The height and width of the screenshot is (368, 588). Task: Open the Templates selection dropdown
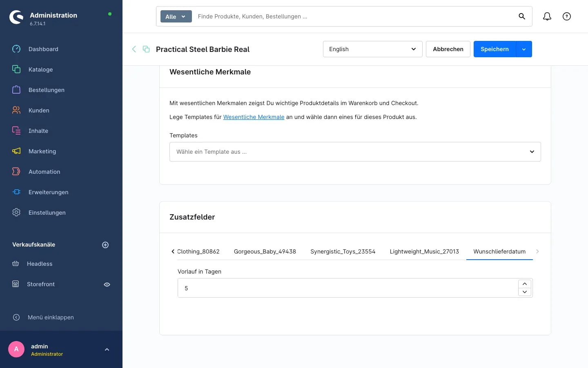pyautogui.click(x=355, y=152)
